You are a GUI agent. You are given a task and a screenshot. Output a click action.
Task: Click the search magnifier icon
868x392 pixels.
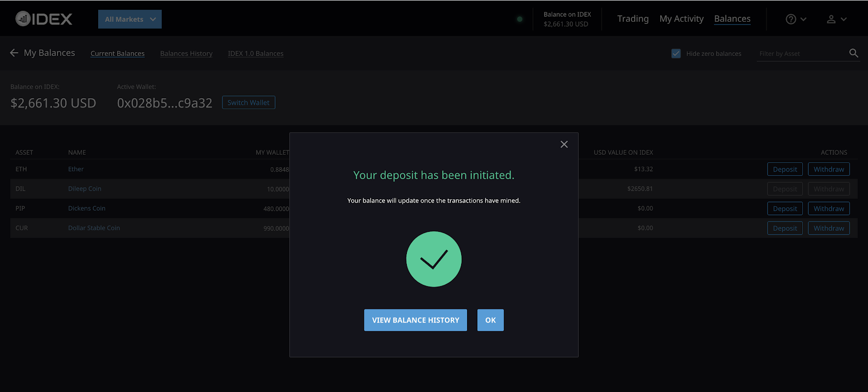click(853, 53)
